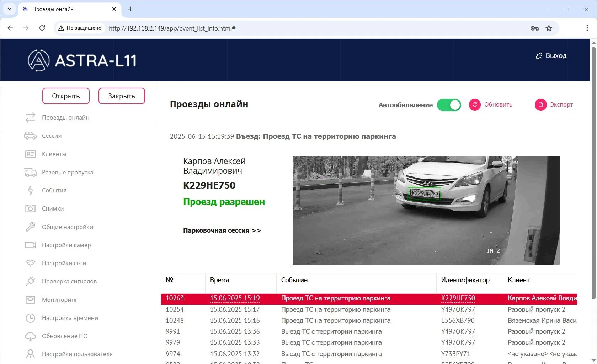This screenshot has width=597, height=364.
Task: Click the lightning bolt icon beside События
Action: click(30, 190)
